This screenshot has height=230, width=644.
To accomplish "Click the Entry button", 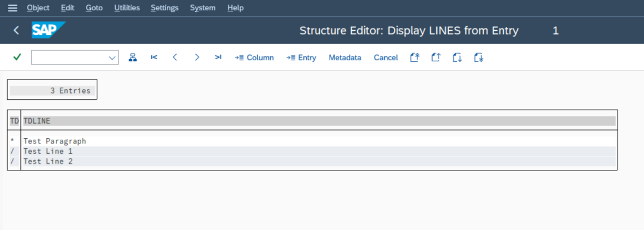I will 301,57.
